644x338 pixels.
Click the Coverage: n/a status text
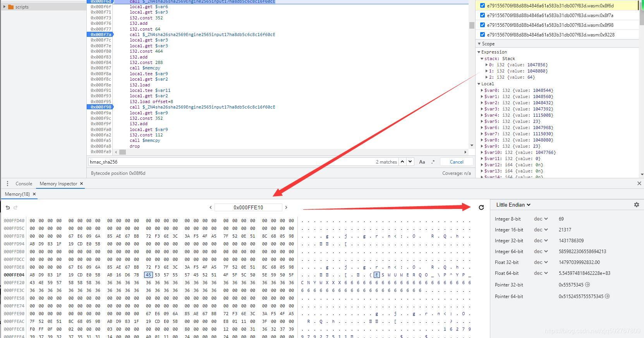tap(457, 173)
